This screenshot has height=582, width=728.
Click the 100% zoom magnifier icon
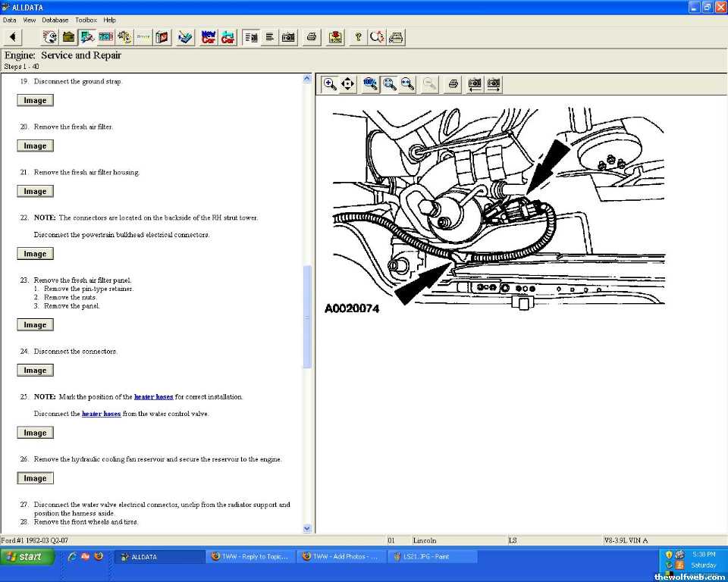tap(370, 84)
